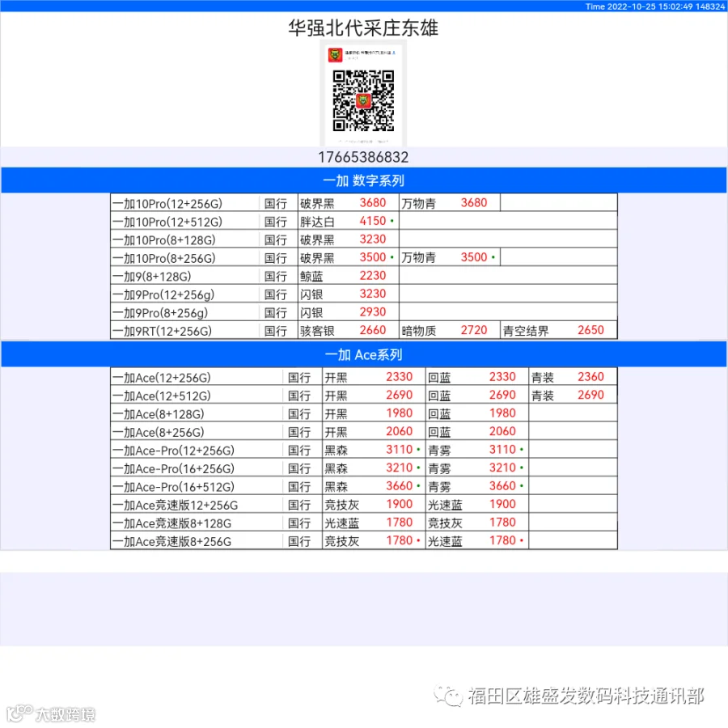The image size is (728, 728).
Task: Select row label 一加10Pro(12+256G)
Action: (x=167, y=203)
